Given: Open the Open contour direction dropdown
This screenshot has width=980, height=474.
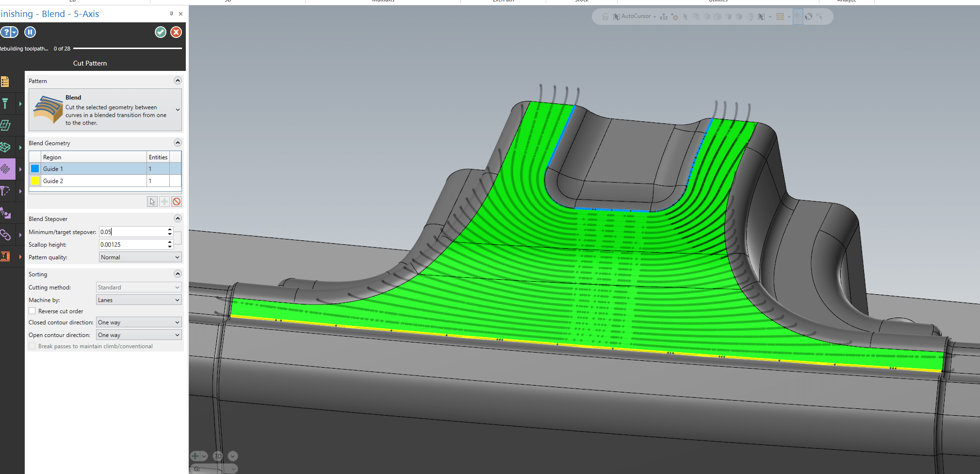Looking at the screenshot, I should 139,335.
